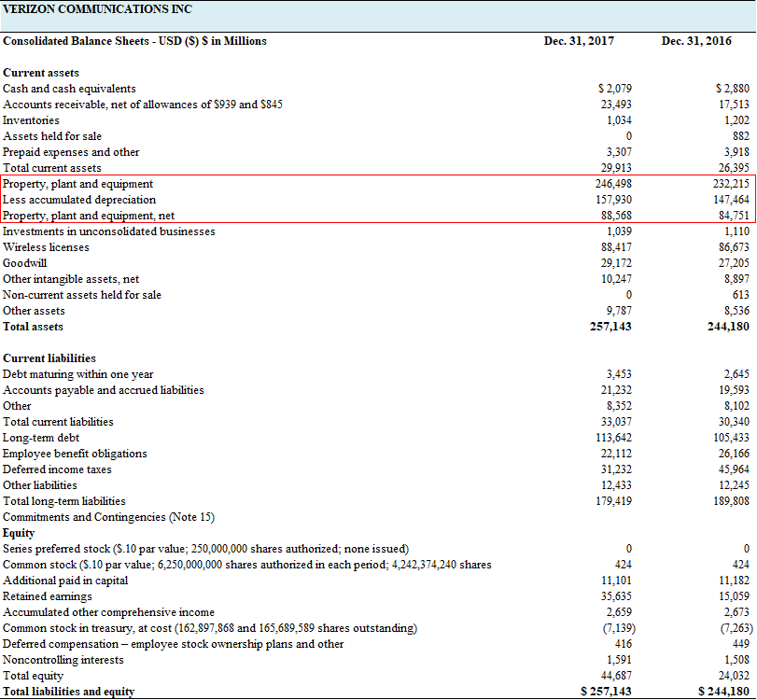Select assets held for sale value '882'
The width and height of the screenshot is (757, 700).
point(741,136)
